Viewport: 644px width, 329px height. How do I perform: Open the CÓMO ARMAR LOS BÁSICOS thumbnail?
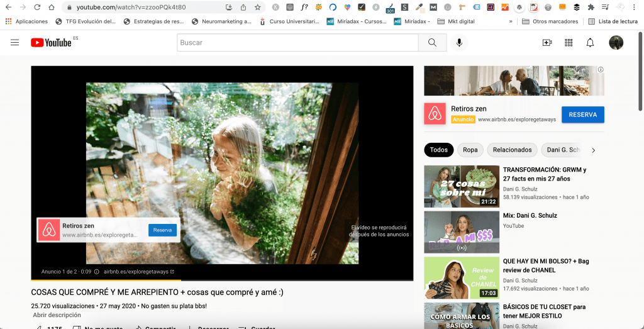click(462, 316)
